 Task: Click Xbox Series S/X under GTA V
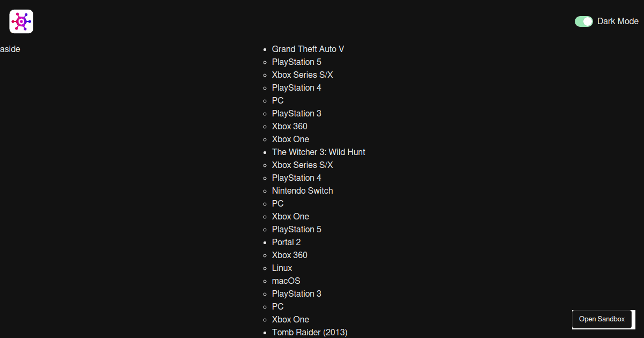point(302,75)
